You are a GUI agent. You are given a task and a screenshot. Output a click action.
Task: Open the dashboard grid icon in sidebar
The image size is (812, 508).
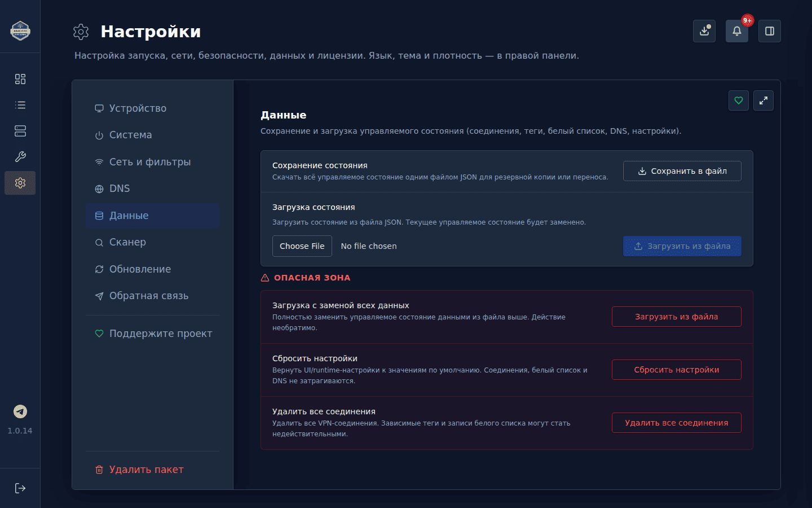(20, 79)
